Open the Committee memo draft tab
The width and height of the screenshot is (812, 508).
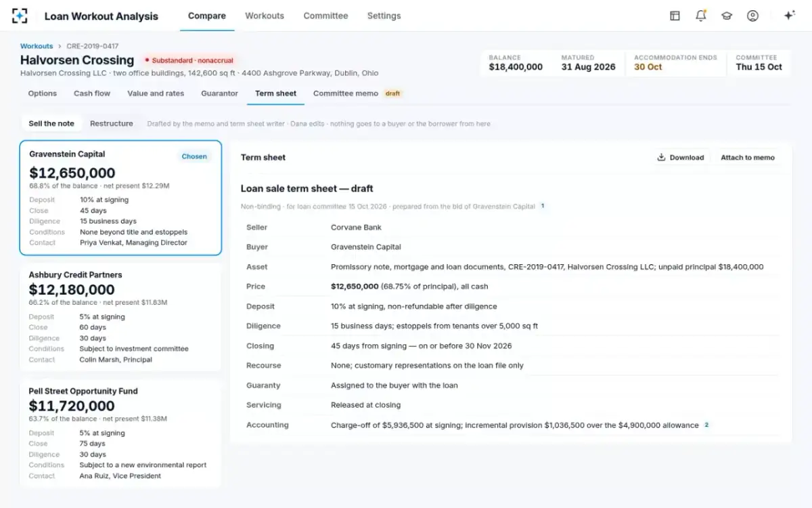[x=357, y=93]
